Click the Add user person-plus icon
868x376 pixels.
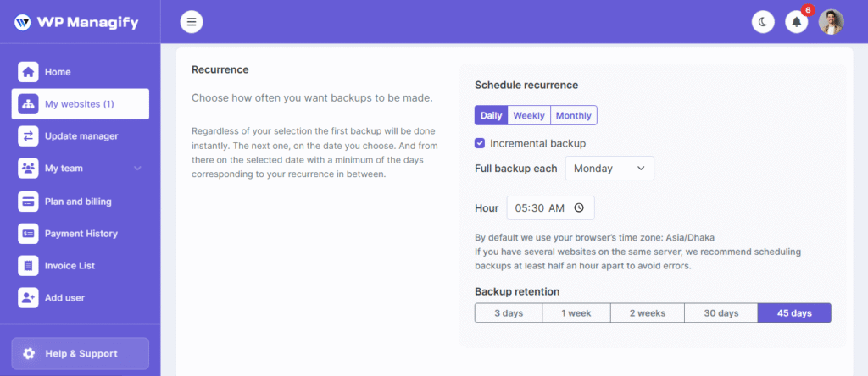tap(28, 297)
